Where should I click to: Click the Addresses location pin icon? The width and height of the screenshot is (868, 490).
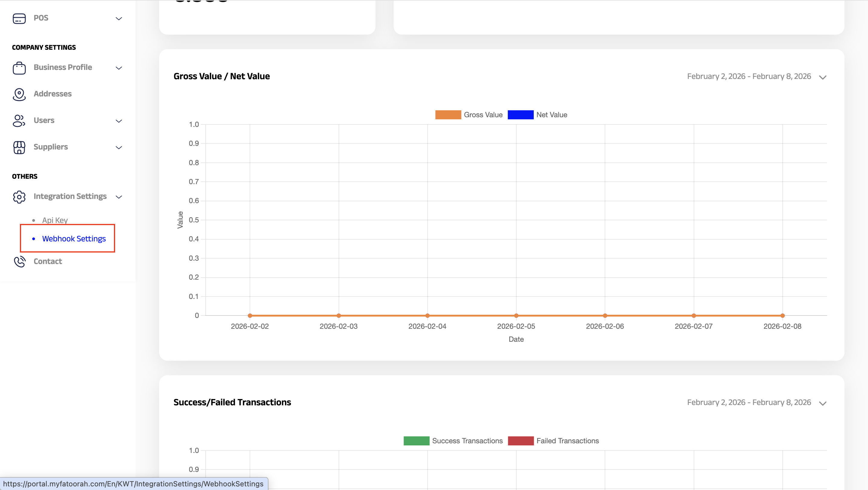pyautogui.click(x=19, y=94)
